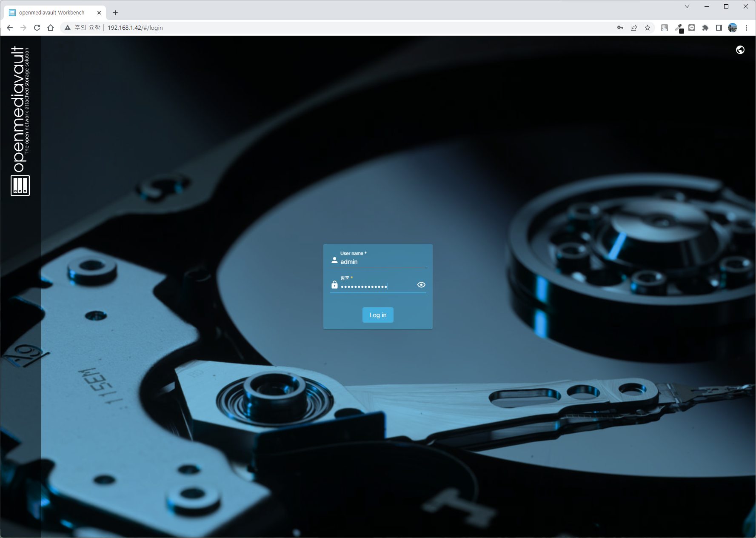Toggle password visibility with the eye icon
The height and width of the screenshot is (538, 756).
(x=421, y=285)
